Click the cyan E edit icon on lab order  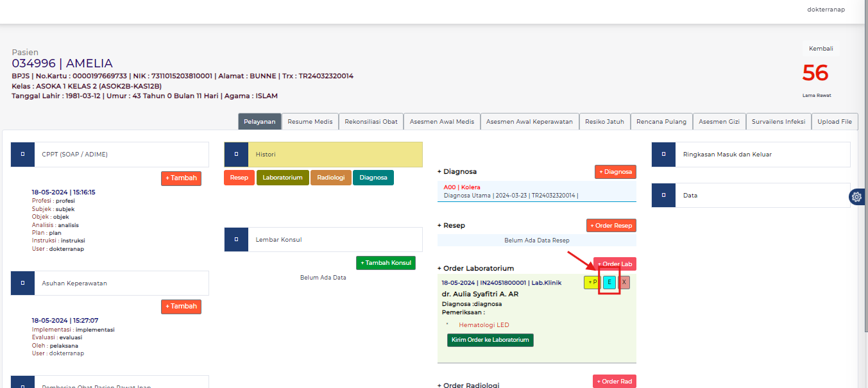click(x=609, y=282)
